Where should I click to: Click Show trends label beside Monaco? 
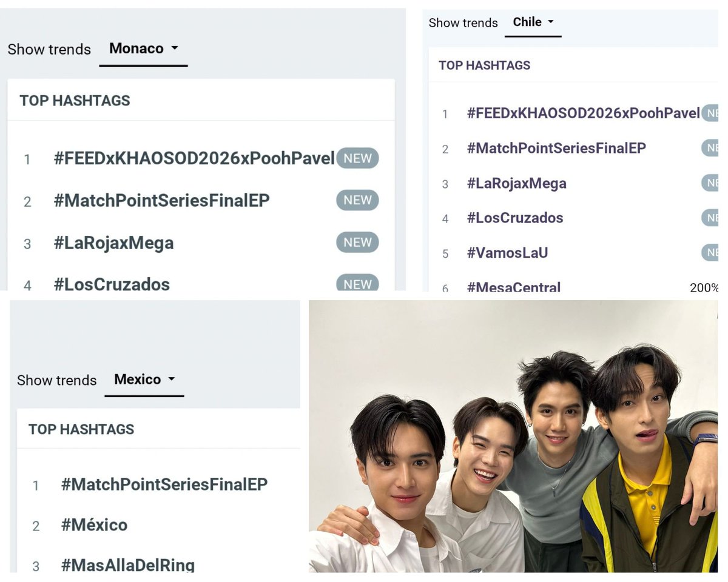[49, 49]
